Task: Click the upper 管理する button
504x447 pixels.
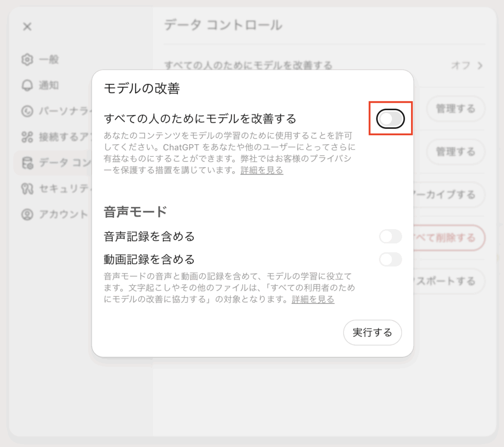Action: pyautogui.click(x=455, y=109)
